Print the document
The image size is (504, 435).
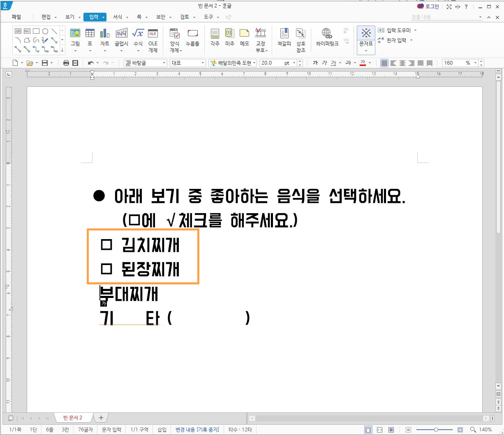[66, 63]
